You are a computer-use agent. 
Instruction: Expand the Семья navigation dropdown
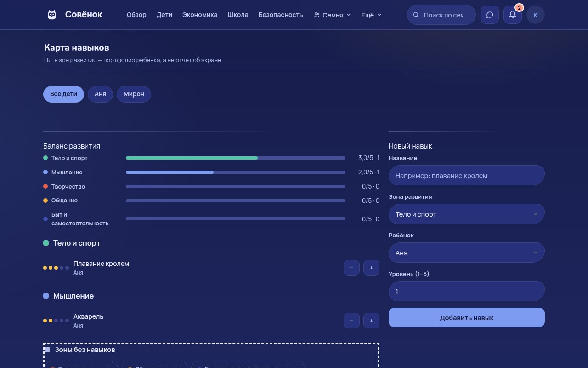tap(332, 15)
